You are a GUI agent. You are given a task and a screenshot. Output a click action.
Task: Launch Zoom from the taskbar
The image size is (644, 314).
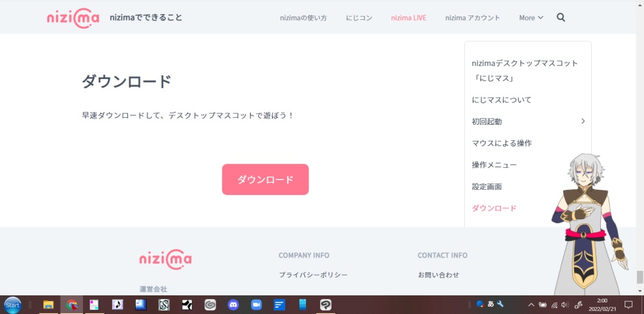click(x=256, y=304)
